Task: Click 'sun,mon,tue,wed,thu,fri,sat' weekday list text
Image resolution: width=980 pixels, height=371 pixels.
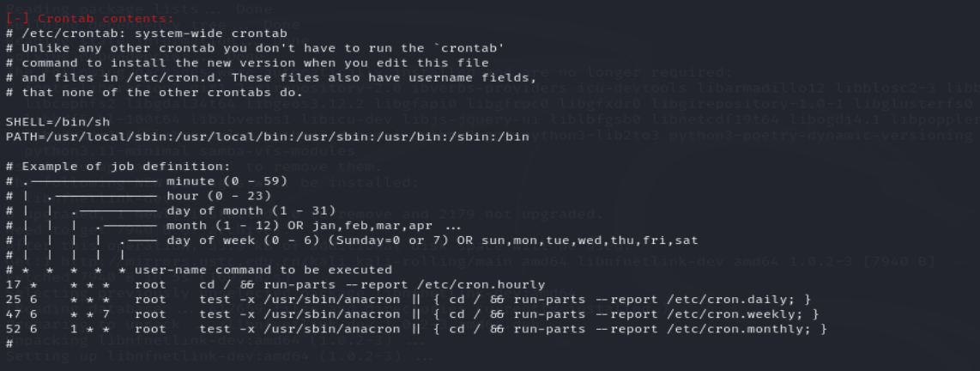Action: (589, 240)
